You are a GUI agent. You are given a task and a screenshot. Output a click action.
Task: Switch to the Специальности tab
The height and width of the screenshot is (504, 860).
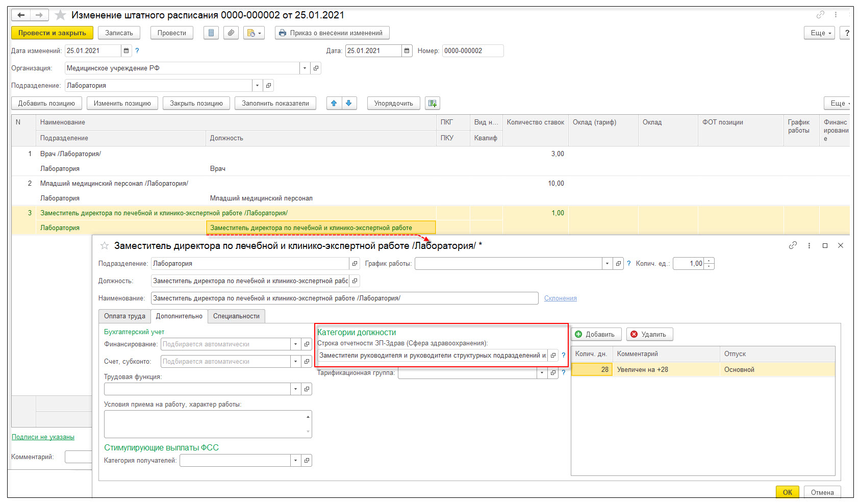coord(236,316)
